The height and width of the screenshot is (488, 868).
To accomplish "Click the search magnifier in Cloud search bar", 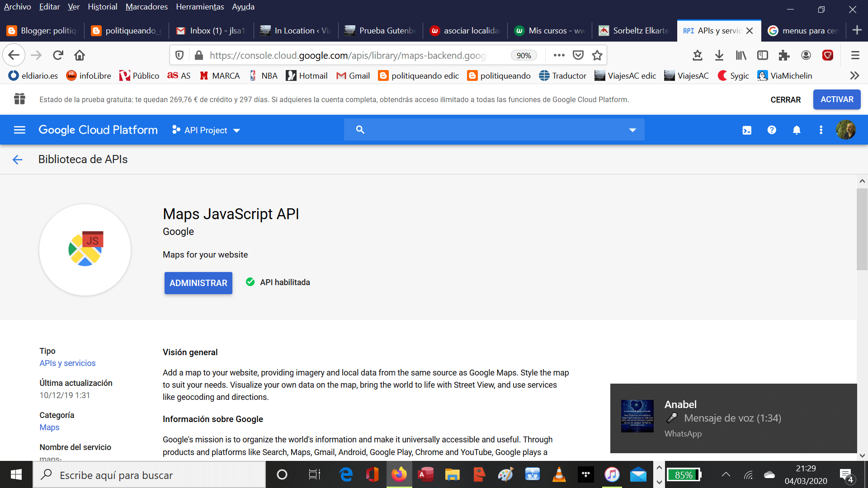I will [360, 130].
